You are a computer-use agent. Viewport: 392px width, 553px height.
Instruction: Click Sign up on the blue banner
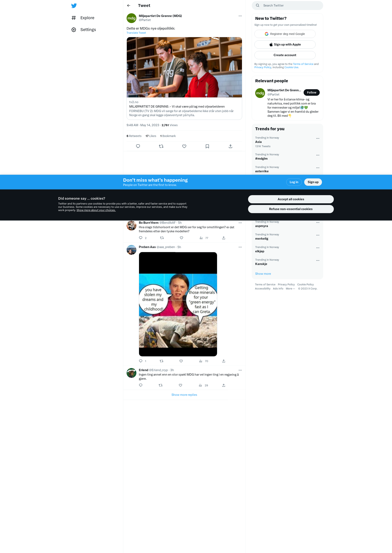[x=313, y=182]
